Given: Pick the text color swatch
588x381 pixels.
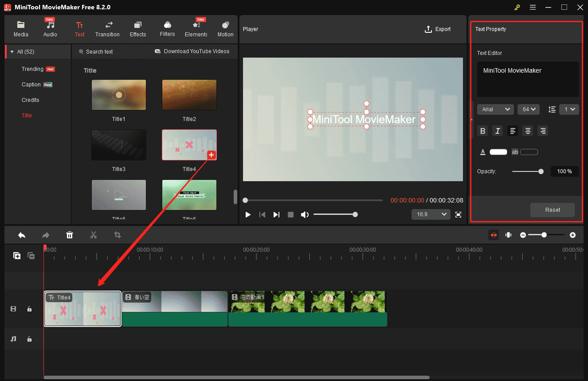Looking at the screenshot, I should pos(498,152).
